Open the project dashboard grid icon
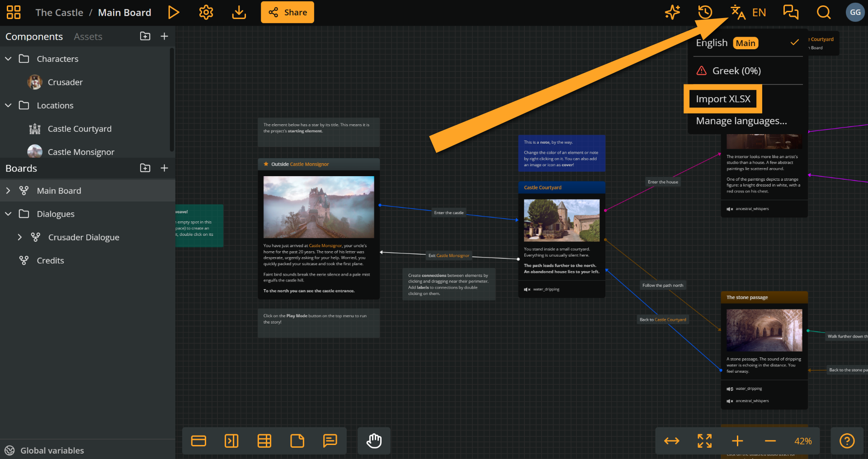Viewport: 868px width, 459px height. pos(14,12)
